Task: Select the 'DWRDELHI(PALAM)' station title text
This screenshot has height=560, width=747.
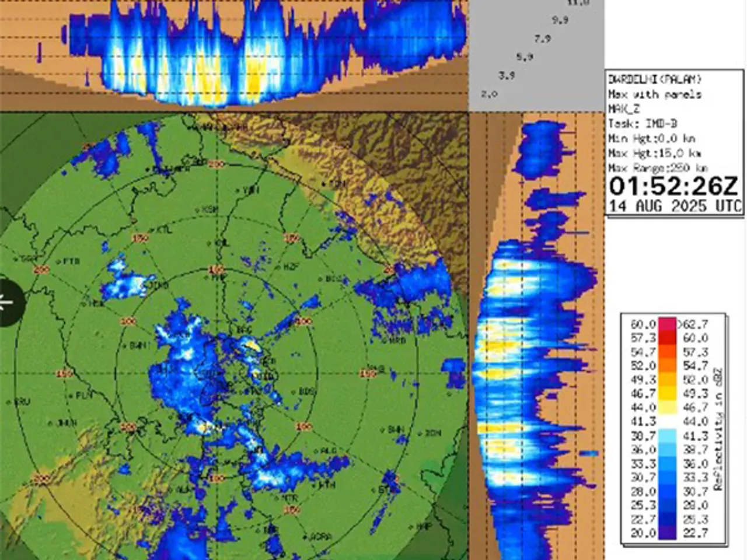Action: point(654,79)
